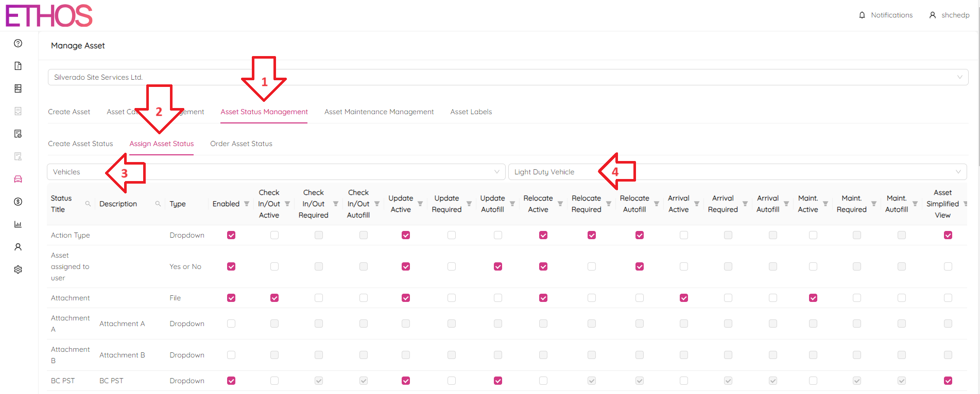
Task: Click the Attachment B description cell
Action: [x=122, y=355]
